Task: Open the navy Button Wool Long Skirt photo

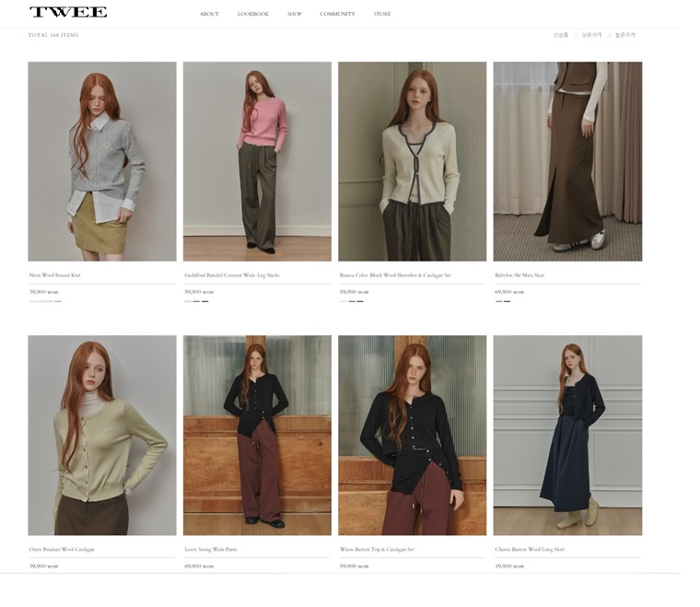Action: tap(567, 435)
